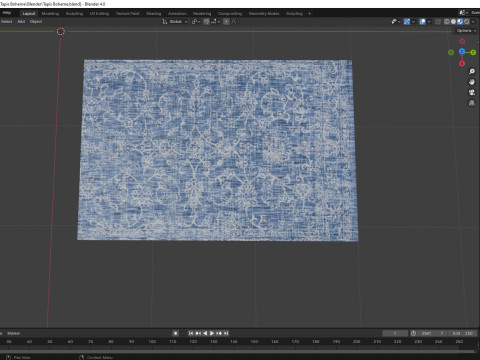Expand viewport shading options dropdown
480x360 pixels.
473,22
